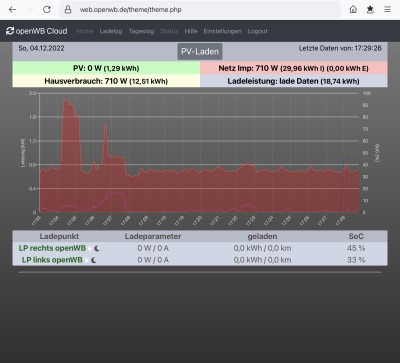This screenshot has width=400, height=363.
Task: Click the moon icon for LP links openWB
Action: tap(94, 260)
